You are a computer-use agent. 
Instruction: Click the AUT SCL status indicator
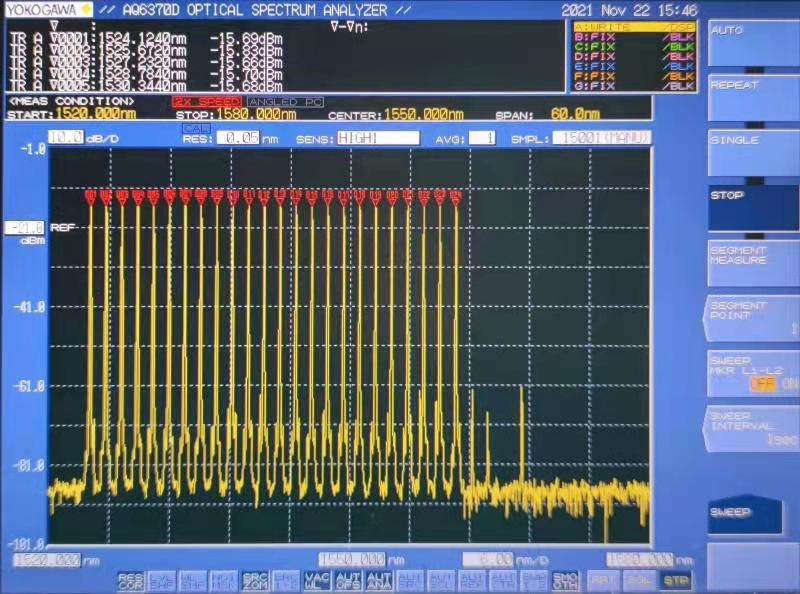click(x=441, y=582)
